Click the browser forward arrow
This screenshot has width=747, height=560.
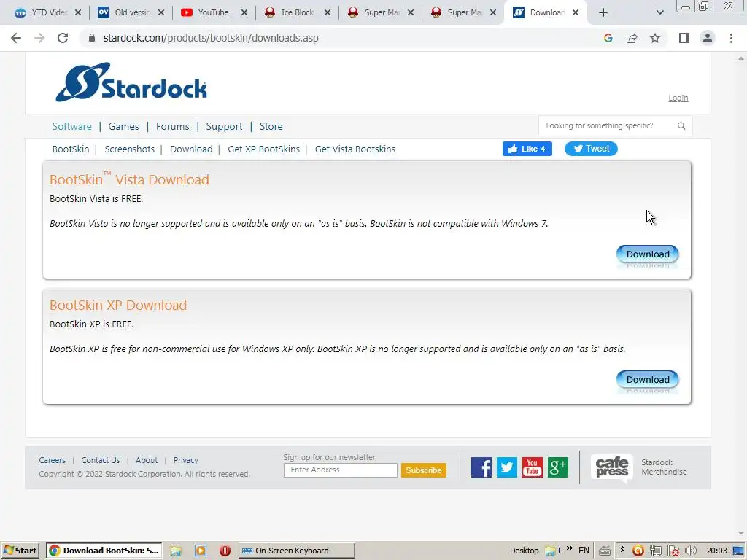39,38
